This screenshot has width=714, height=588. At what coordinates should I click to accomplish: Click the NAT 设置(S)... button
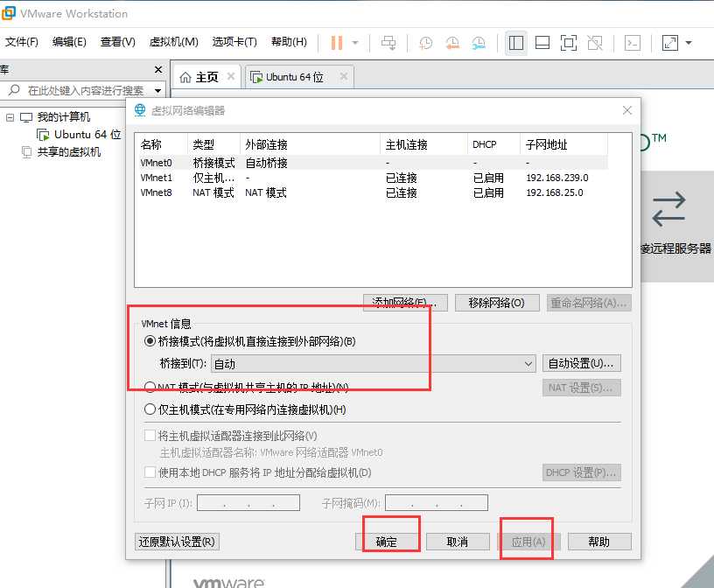(x=582, y=388)
